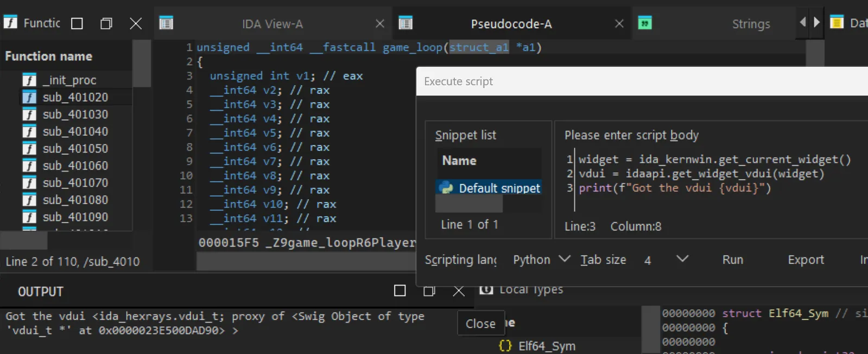Click the 000015F5 _Z9game_loopR6Player status text
The image size is (868, 354).
click(x=307, y=243)
